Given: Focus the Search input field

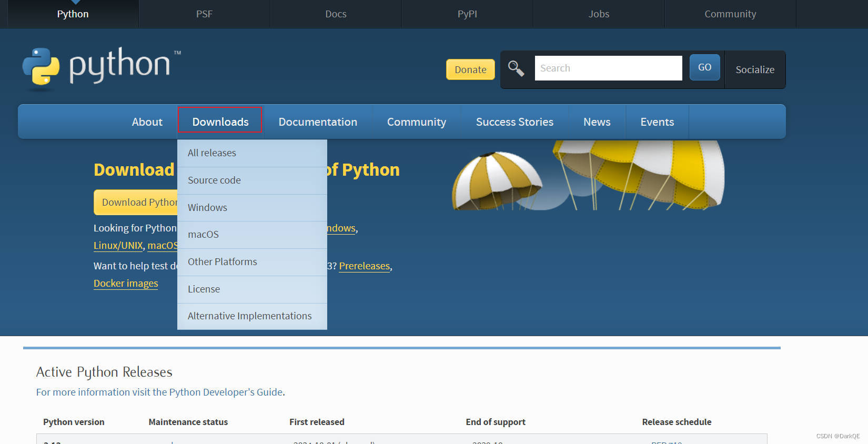Looking at the screenshot, I should pos(608,68).
